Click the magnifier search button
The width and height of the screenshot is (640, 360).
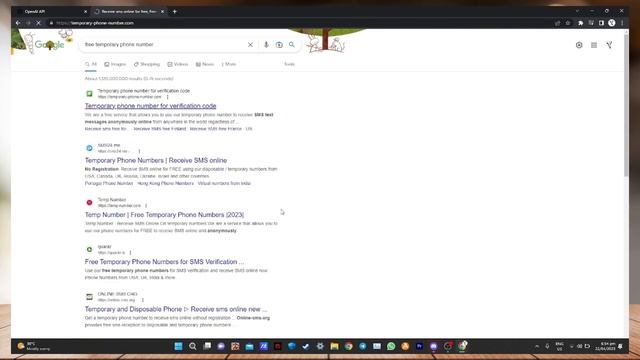tap(292, 44)
